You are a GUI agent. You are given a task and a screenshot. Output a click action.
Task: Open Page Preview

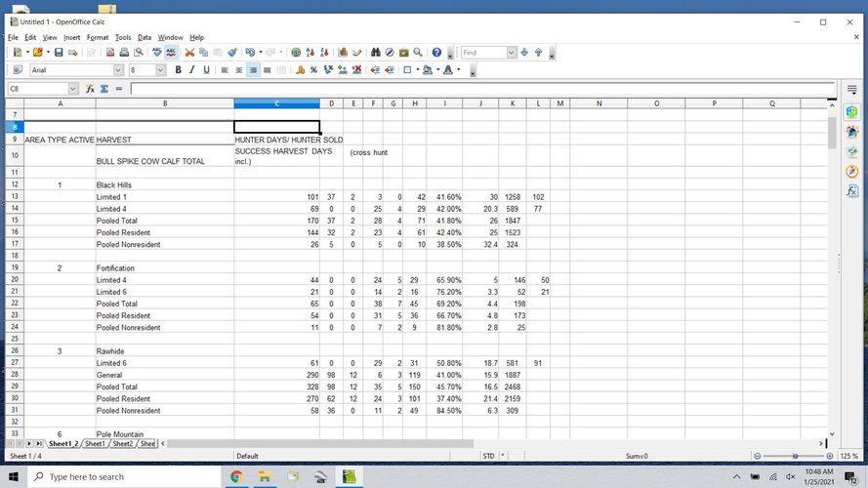[x=139, y=52]
